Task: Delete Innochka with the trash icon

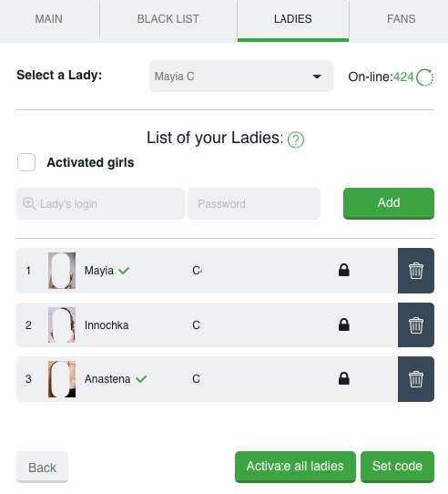Action: pos(416,324)
